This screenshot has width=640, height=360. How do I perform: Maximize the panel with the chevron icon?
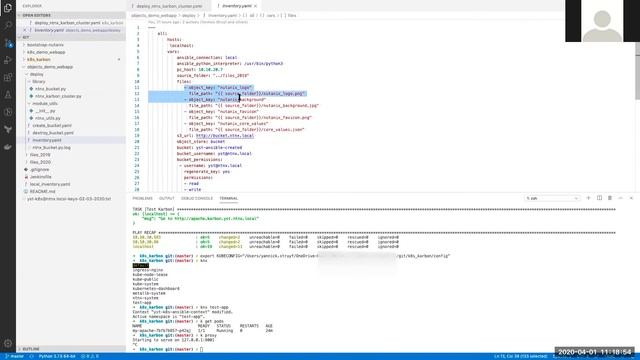click(620, 198)
